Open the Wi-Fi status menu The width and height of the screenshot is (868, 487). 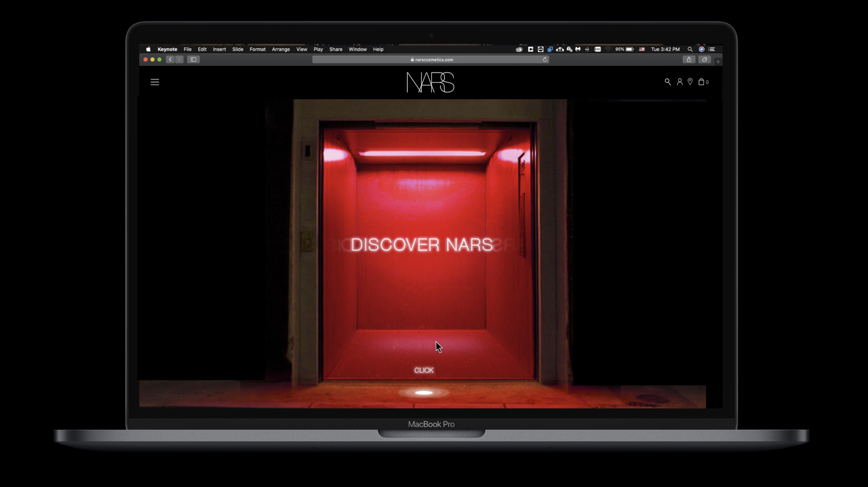point(608,49)
